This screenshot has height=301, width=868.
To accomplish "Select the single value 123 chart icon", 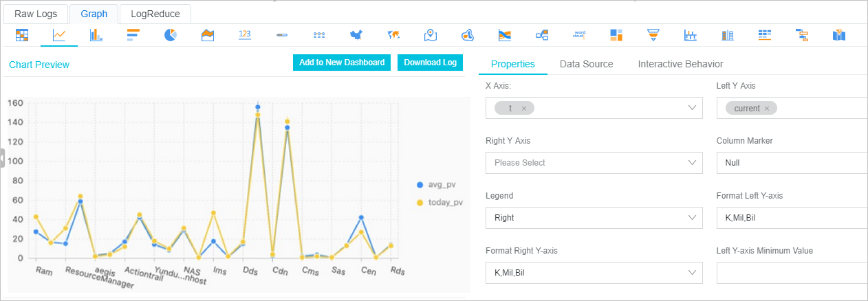I will 245,34.
